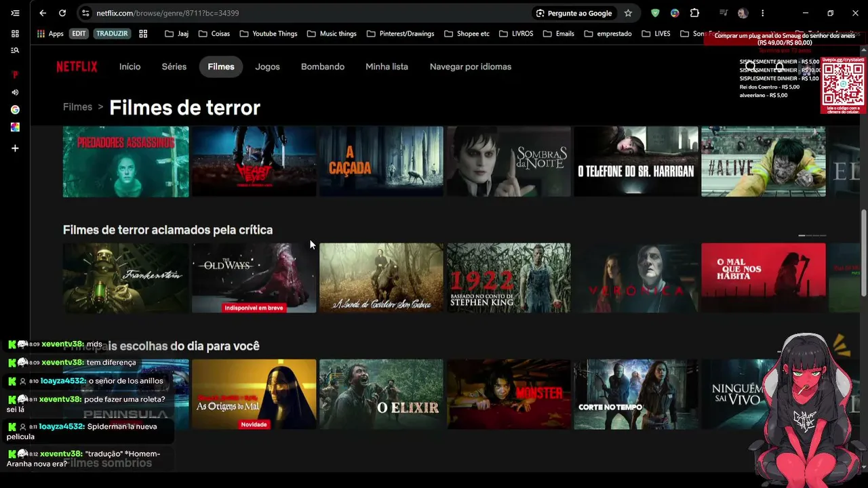Screen dimensions: 868x488
Task: Click the Netflix logo
Action: 77,66
